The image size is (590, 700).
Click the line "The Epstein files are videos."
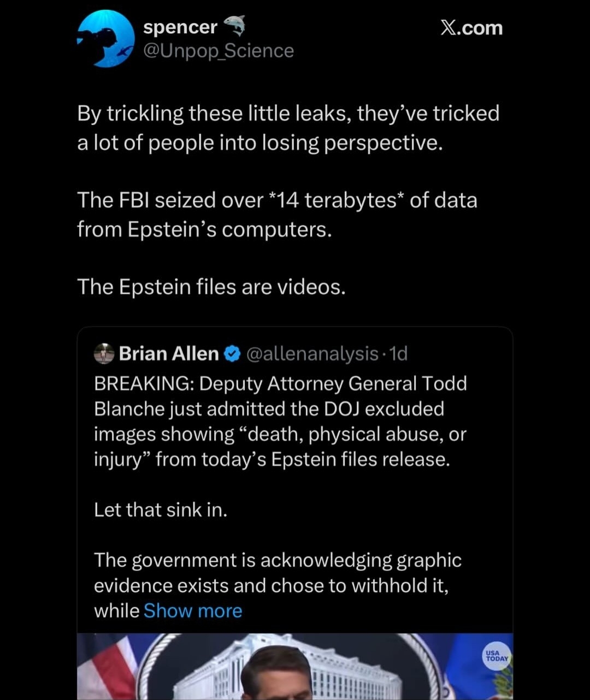(211, 287)
